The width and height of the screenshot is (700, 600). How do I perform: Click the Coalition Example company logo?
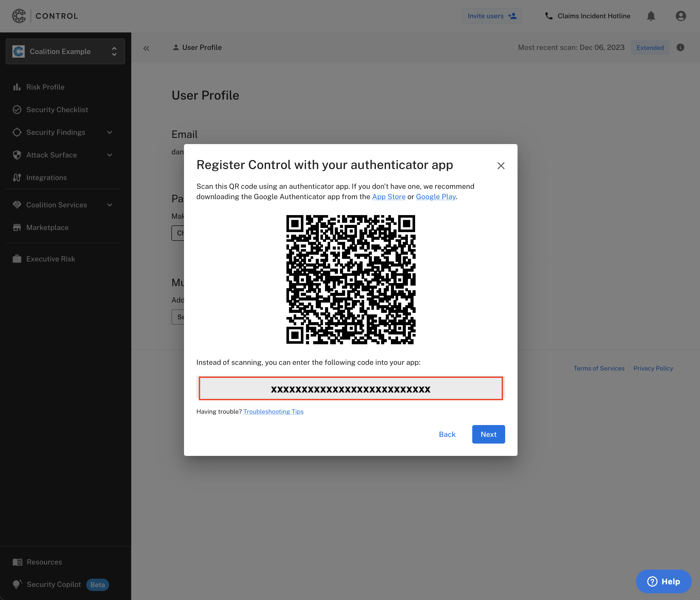[19, 51]
